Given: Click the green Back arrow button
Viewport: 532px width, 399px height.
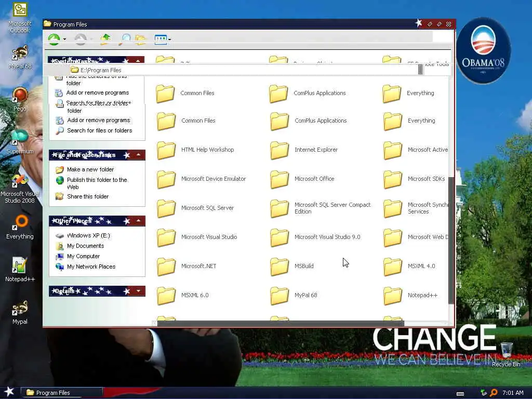Looking at the screenshot, I should pyautogui.click(x=54, y=39).
